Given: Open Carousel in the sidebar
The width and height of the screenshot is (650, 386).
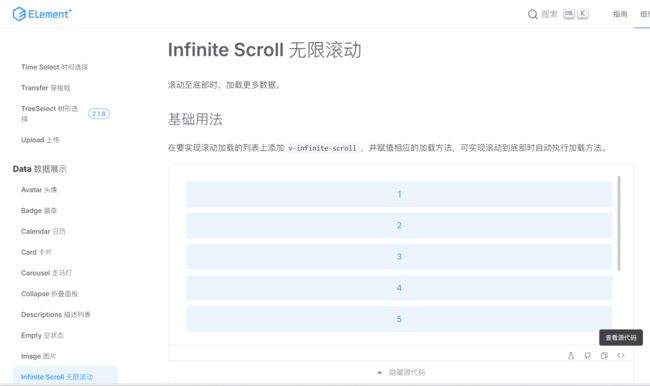Looking at the screenshot, I should 46,272.
